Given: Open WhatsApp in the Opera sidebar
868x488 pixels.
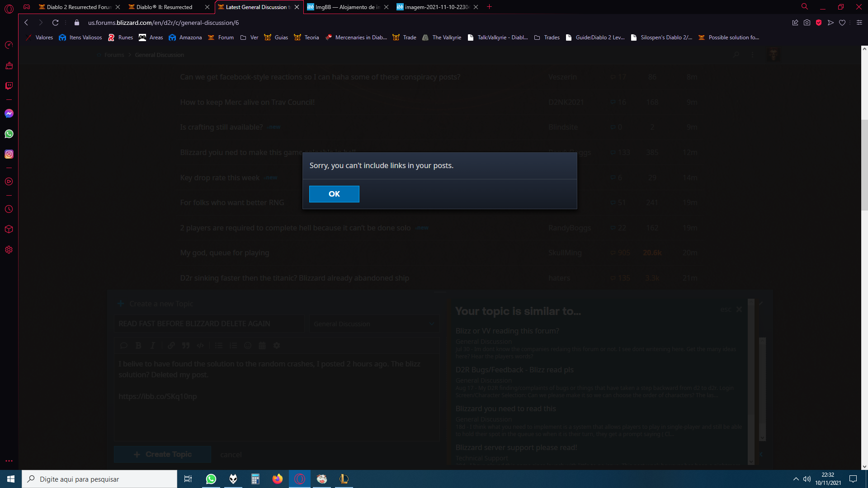Looking at the screenshot, I should coord(9,134).
